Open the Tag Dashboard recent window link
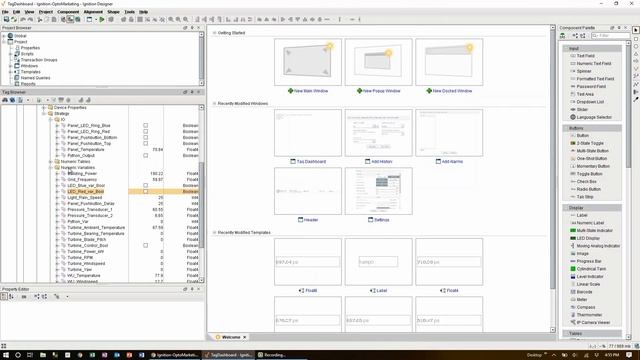 coord(308,162)
